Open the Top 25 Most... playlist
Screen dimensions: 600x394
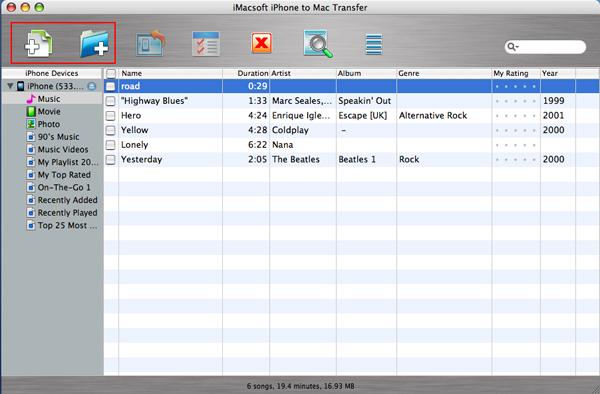(x=67, y=225)
